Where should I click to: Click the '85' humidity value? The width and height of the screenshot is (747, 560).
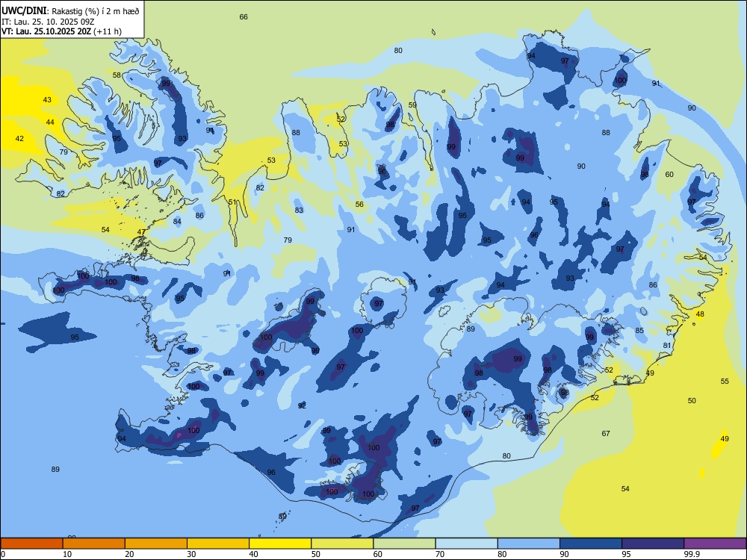(x=639, y=331)
